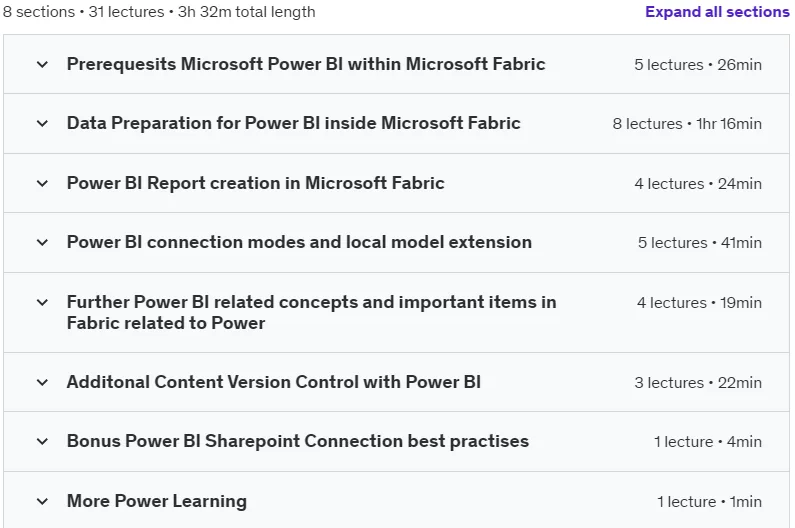
Task: Click the 8 lectures 1hr 16min label
Action: click(x=687, y=124)
